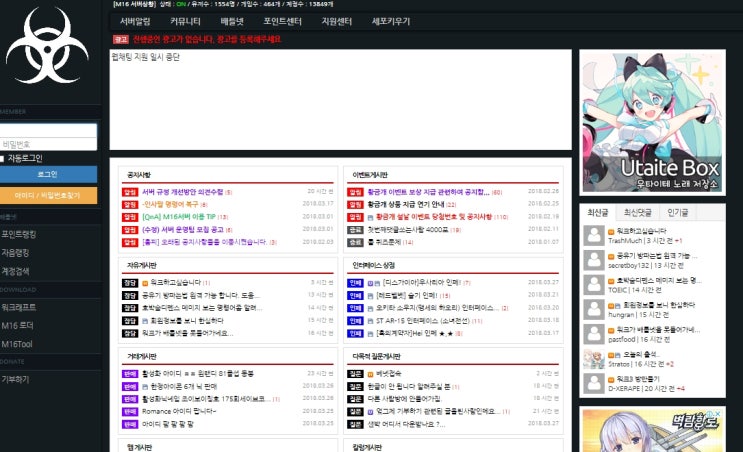The height and width of the screenshot is (452, 743).
Task: Click the 알림 badge beside the [QnA] notice
Action: (x=130, y=217)
